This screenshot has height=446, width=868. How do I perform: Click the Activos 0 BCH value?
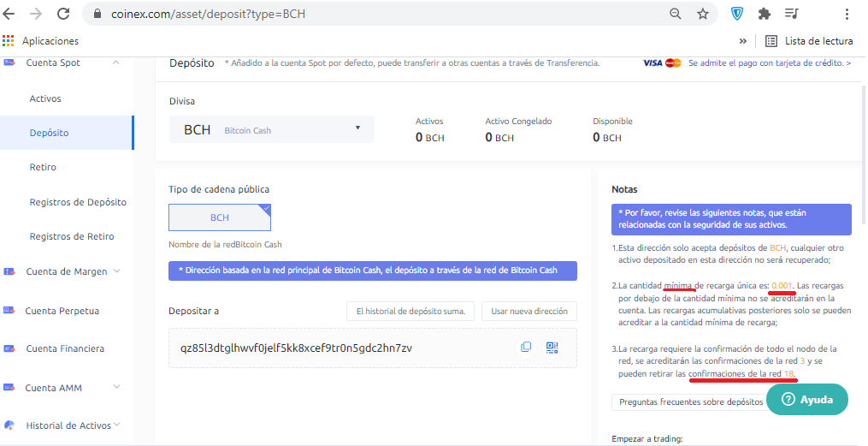click(x=430, y=138)
